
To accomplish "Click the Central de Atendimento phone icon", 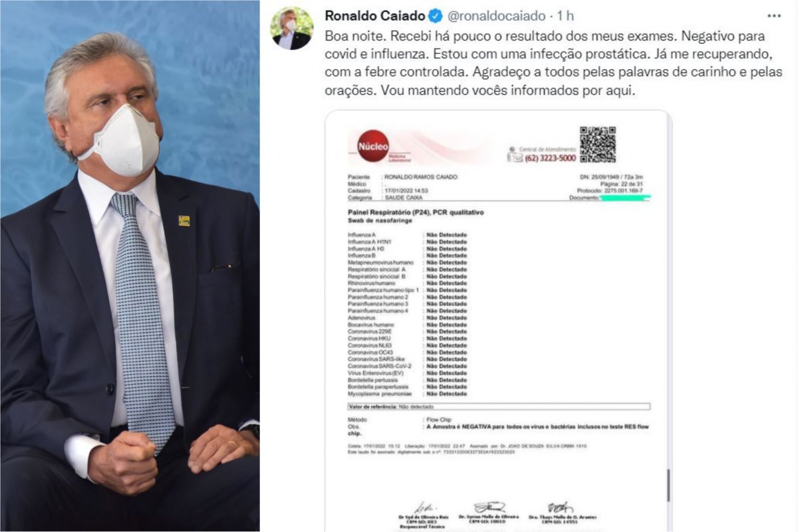I will tap(515, 154).
